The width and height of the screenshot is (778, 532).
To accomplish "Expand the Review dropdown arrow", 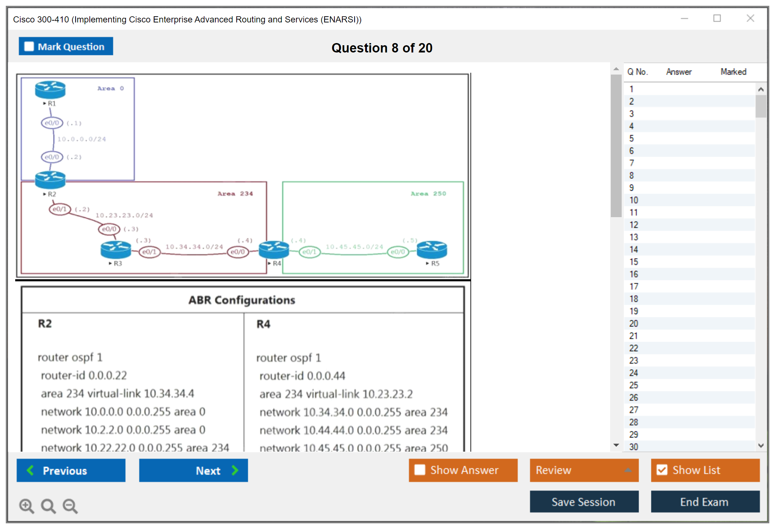I will pos(628,470).
